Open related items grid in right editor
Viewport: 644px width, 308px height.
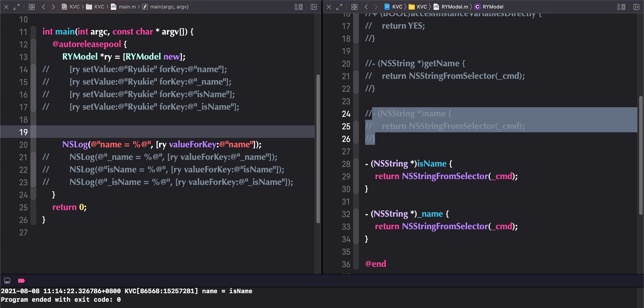354,7
